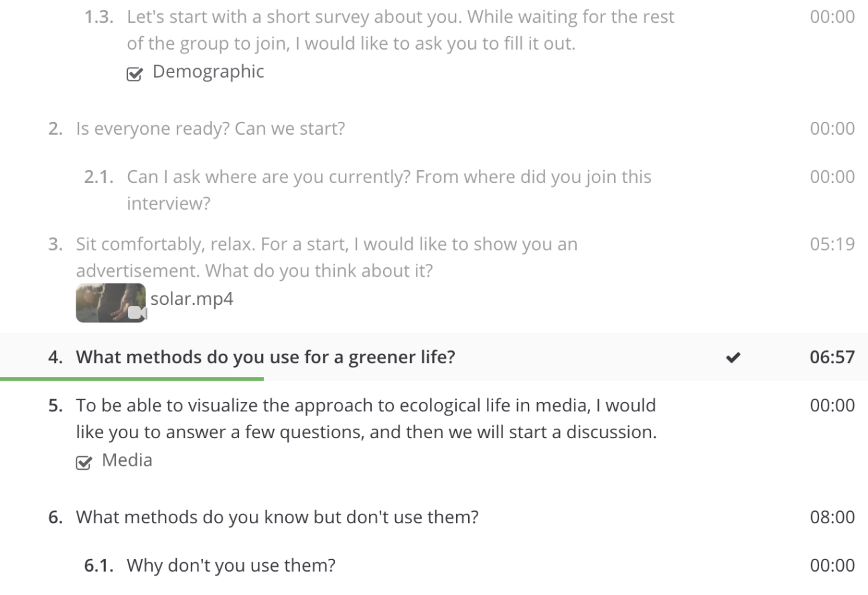Image resolution: width=868 pixels, height=595 pixels.
Task: Click the green progress bar under question 4
Action: [x=132, y=379]
